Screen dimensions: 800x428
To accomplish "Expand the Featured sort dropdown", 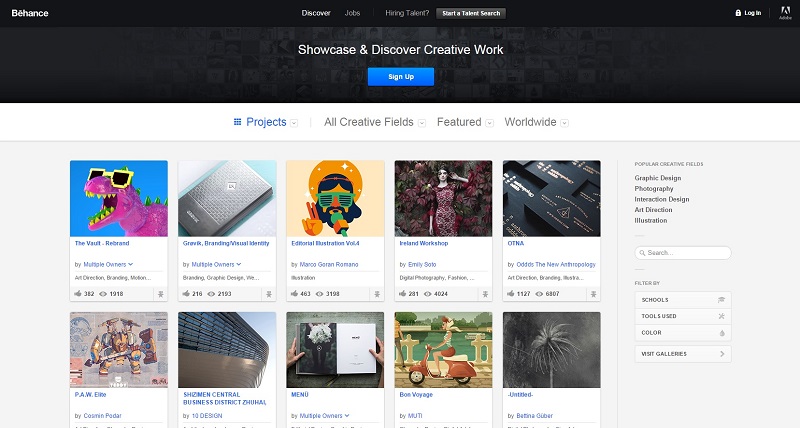I will click(465, 122).
